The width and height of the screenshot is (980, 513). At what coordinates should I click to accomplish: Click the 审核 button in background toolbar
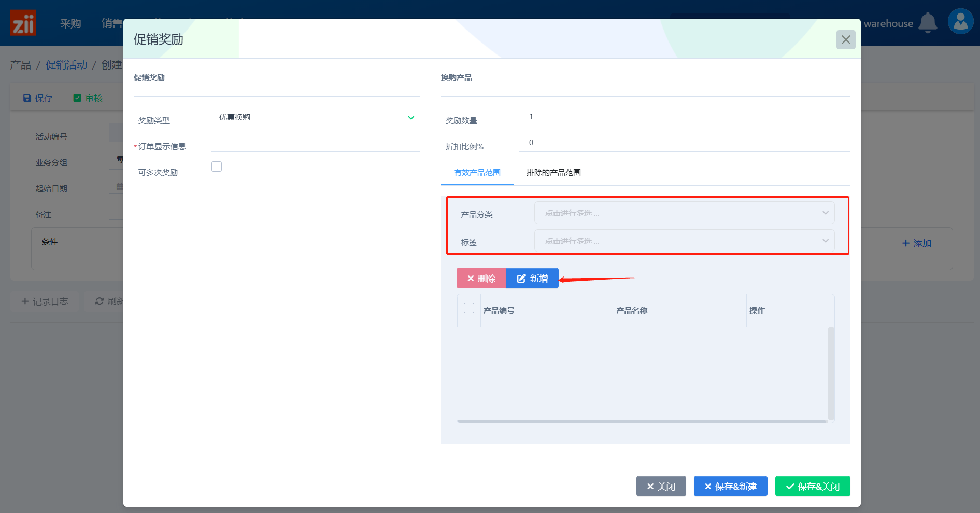88,98
